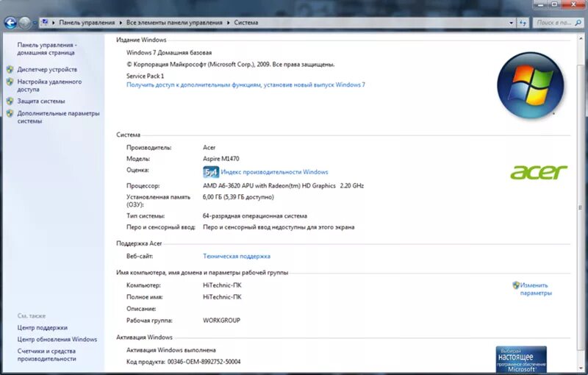Click Активация Windows выполнена text
Image resolution: width=588 pixels, height=375 pixels.
pos(171,350)
